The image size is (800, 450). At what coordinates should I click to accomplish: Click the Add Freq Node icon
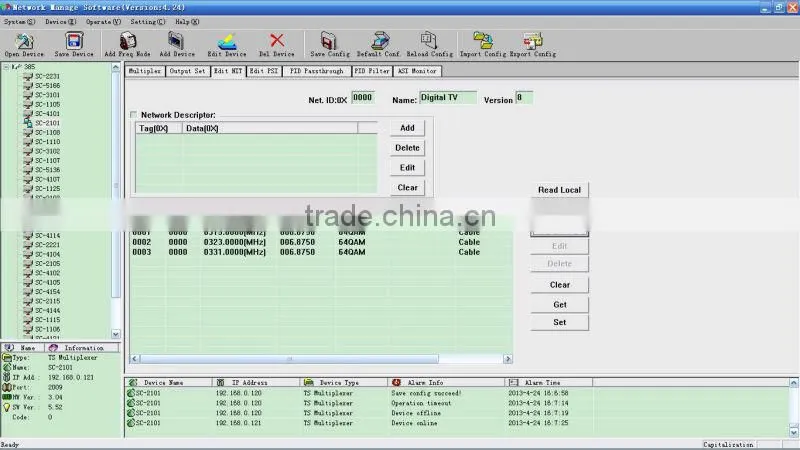(x=128, y=41)
